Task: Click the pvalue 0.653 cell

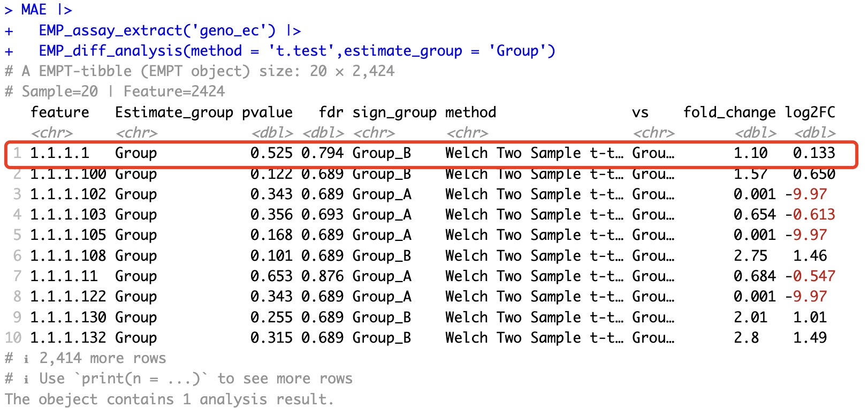Action: pyautogui.click(x=271, y=276)
